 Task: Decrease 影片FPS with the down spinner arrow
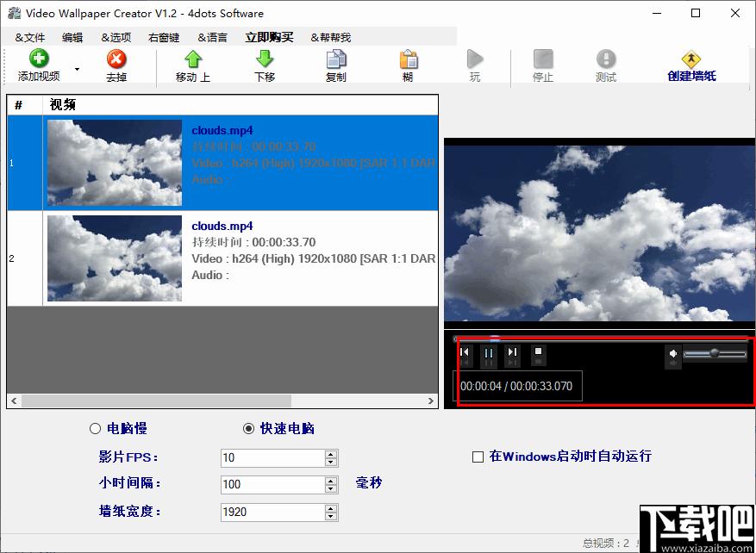331,462
